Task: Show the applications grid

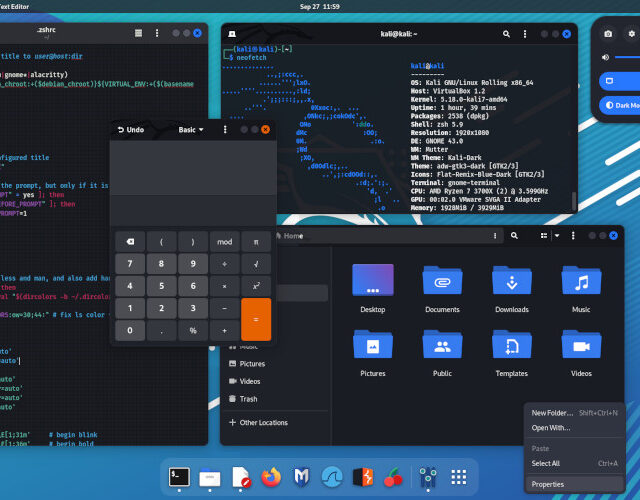Action: [459, 477]
